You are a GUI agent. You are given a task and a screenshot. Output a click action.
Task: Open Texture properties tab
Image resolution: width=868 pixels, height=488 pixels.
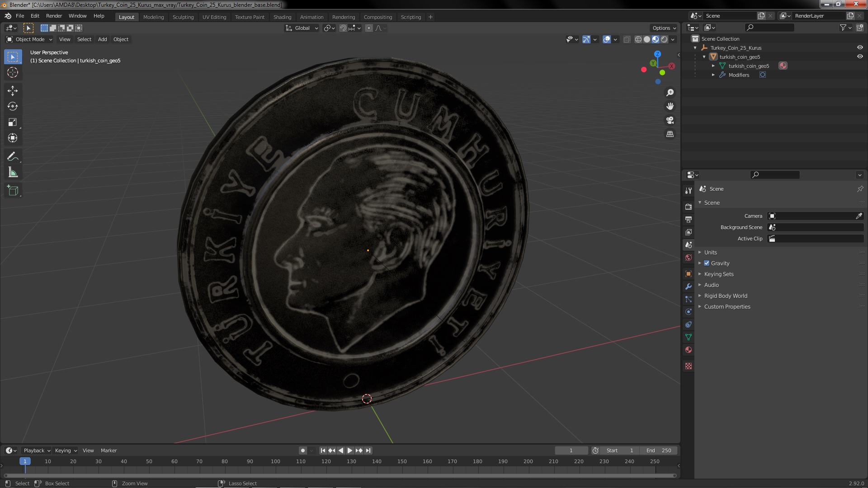[688, 366]
